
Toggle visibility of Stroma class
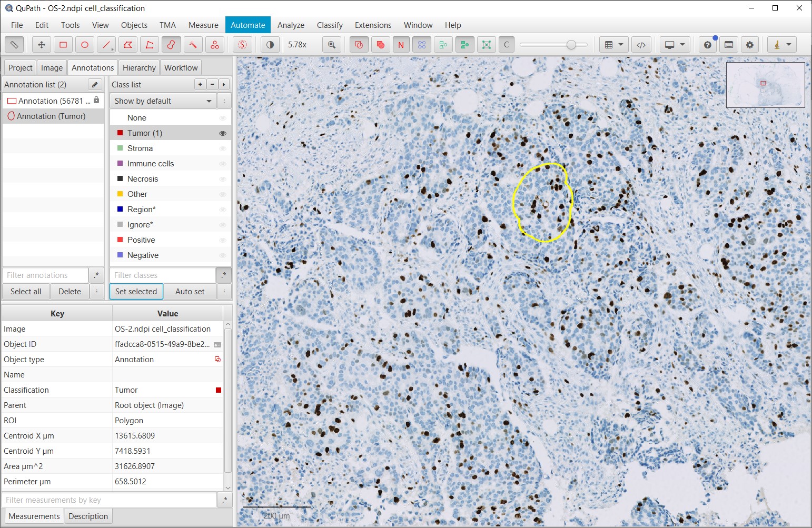coord(223,148)
